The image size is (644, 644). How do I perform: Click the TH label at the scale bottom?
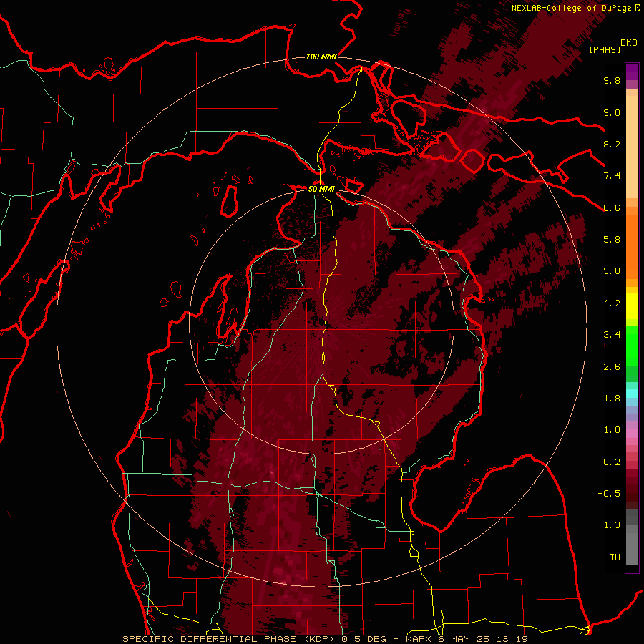(615, 557)
